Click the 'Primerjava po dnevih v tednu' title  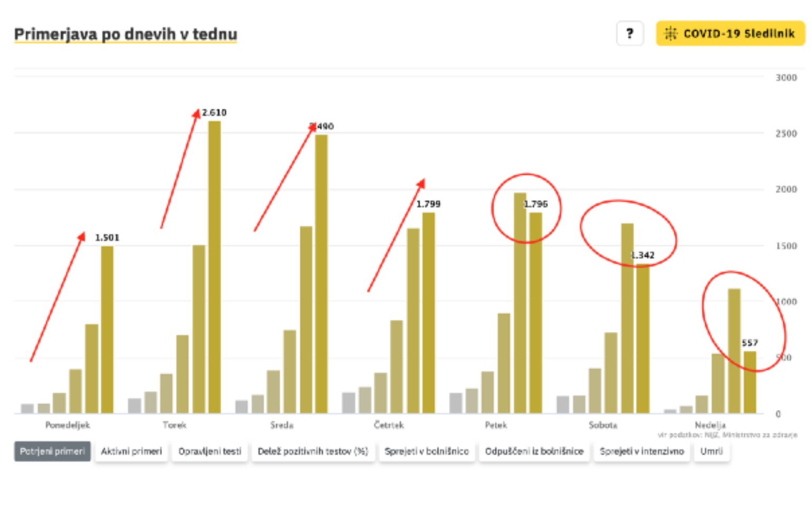click(126, 34)
